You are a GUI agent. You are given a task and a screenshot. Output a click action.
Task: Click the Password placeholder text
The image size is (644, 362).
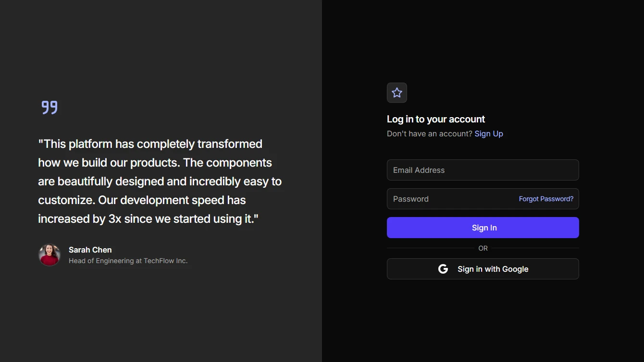(411, 199)
